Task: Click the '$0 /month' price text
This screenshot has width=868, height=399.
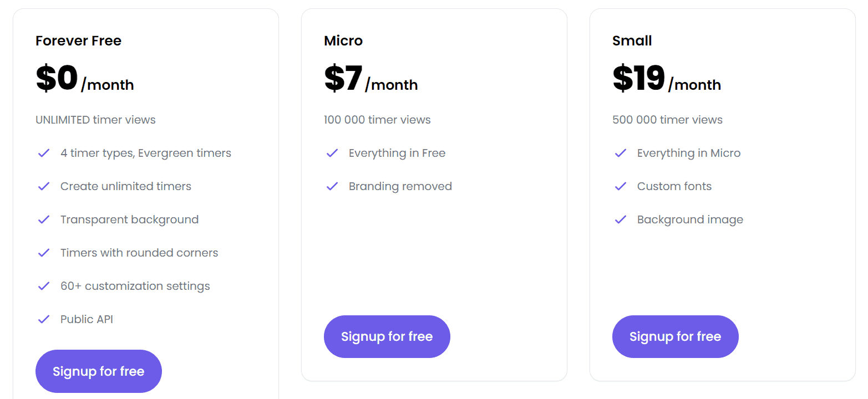Action: click(x=84, y=78)
